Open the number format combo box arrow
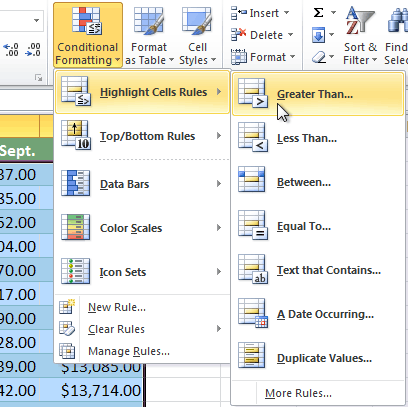408x407 pixels. [x=36, y=21]
